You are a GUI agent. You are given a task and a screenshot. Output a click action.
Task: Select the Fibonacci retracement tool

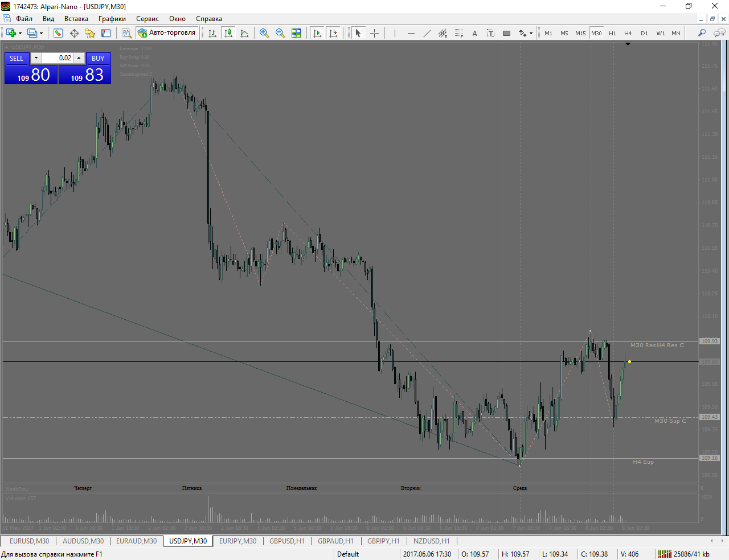pyautogui.click(x=458, y=33)
